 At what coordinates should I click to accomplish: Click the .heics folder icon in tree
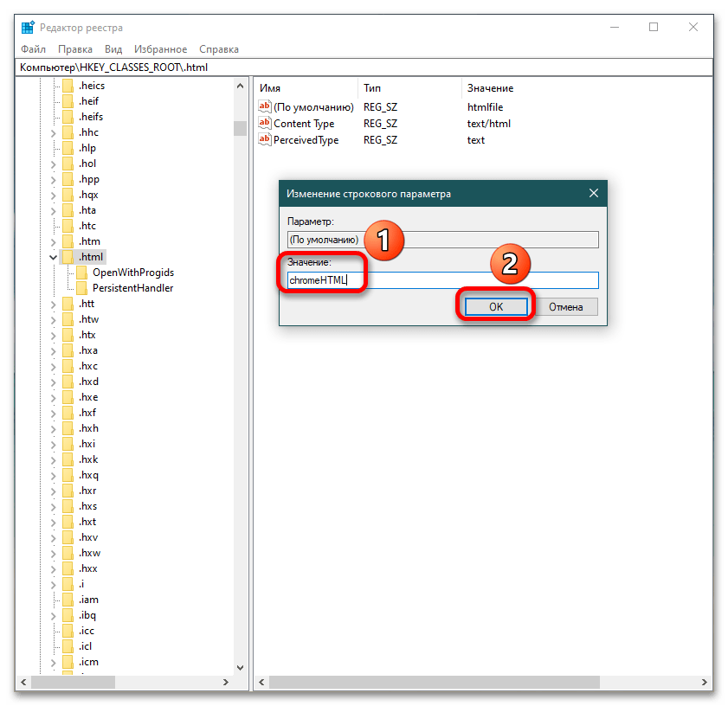[68, 86]
